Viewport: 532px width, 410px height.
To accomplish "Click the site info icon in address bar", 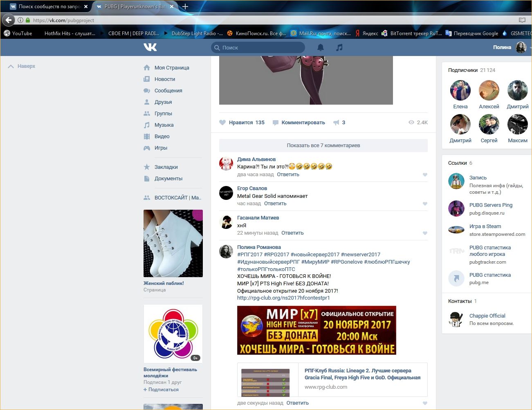I will click(20, 20).
